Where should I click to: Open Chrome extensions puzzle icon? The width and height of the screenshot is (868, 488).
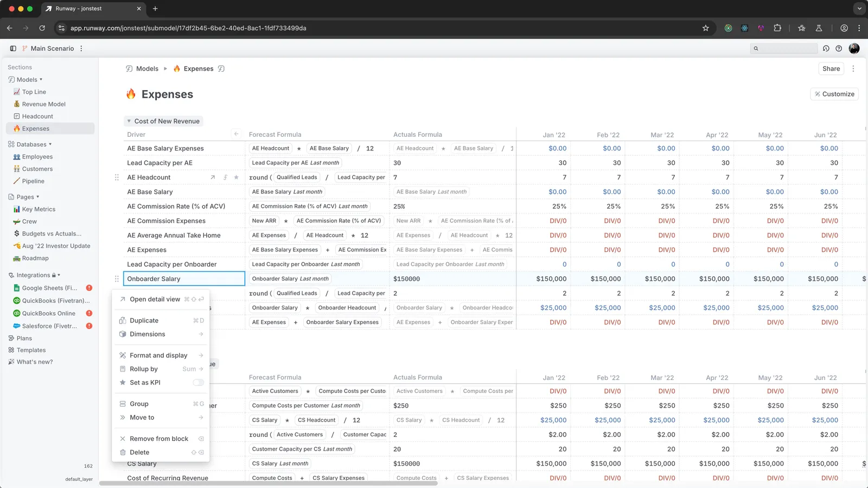(x=777, y=28)
